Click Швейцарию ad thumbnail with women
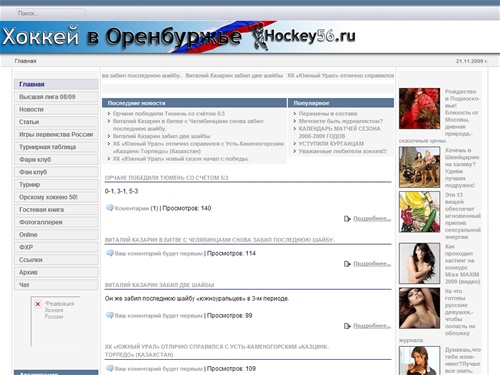This screenshot has height=375, width=500. [419, 167]
